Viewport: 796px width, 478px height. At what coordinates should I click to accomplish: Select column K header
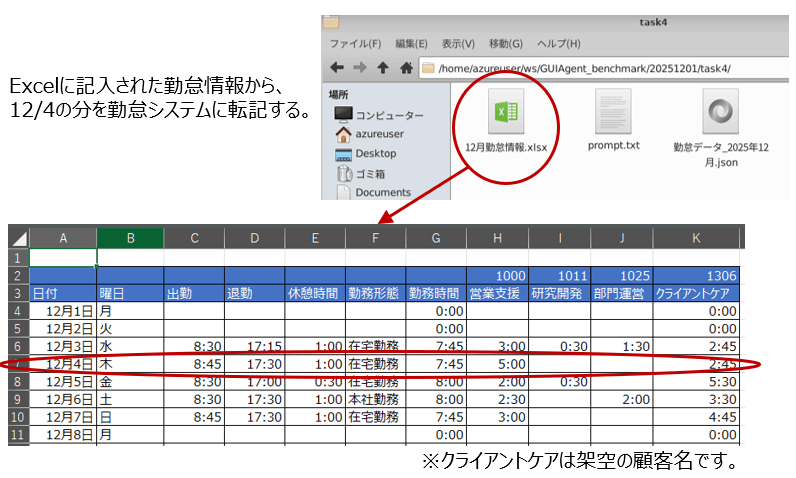(x=696, y=238)
